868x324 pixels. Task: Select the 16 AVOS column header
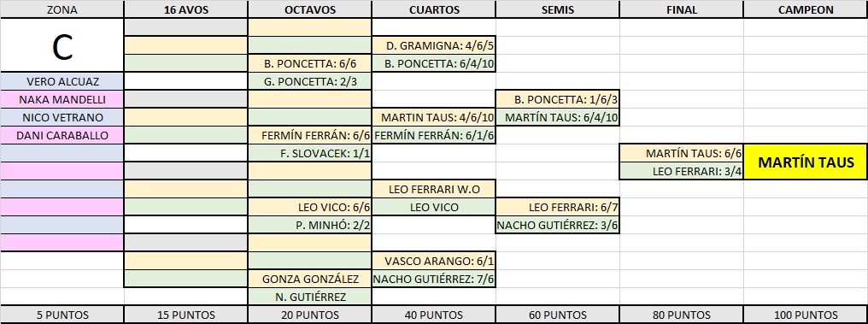point(186,9)
